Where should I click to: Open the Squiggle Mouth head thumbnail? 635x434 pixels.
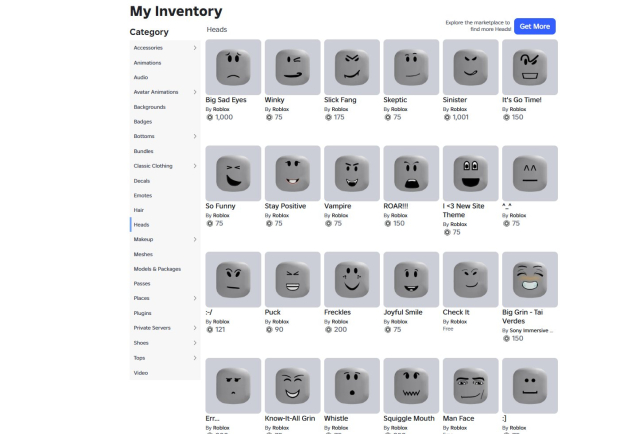411,385
